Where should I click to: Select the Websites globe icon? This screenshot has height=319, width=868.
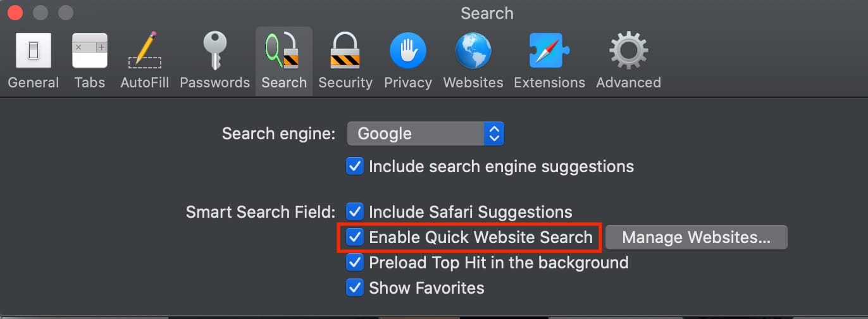click(473, 51)
